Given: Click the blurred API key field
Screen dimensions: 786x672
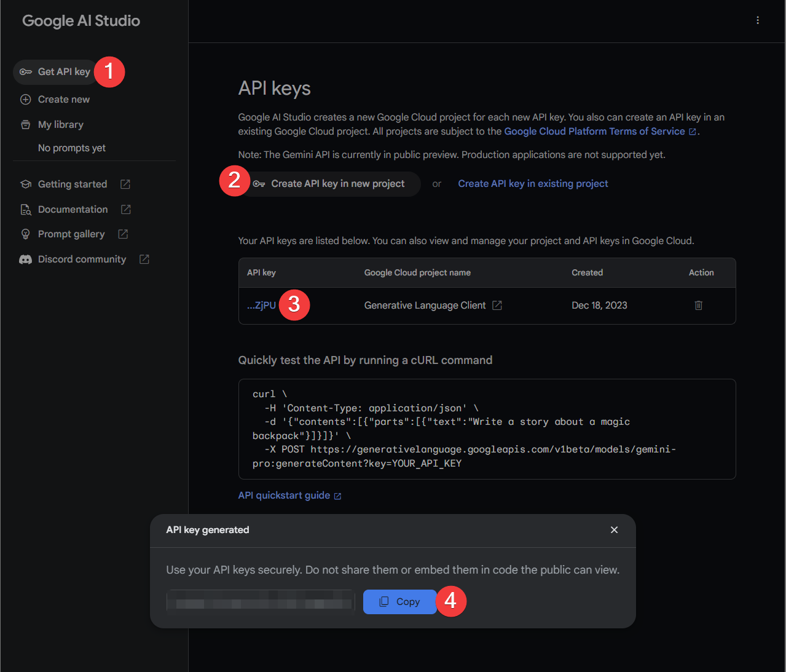Looking at the screenshot, I should pos(261,602).
